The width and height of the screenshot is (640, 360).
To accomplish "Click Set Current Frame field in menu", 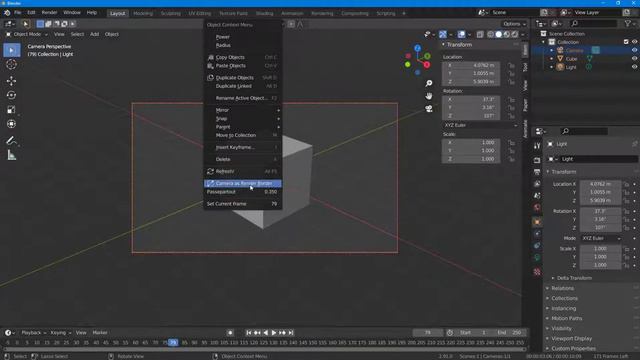I will (242, 204).
